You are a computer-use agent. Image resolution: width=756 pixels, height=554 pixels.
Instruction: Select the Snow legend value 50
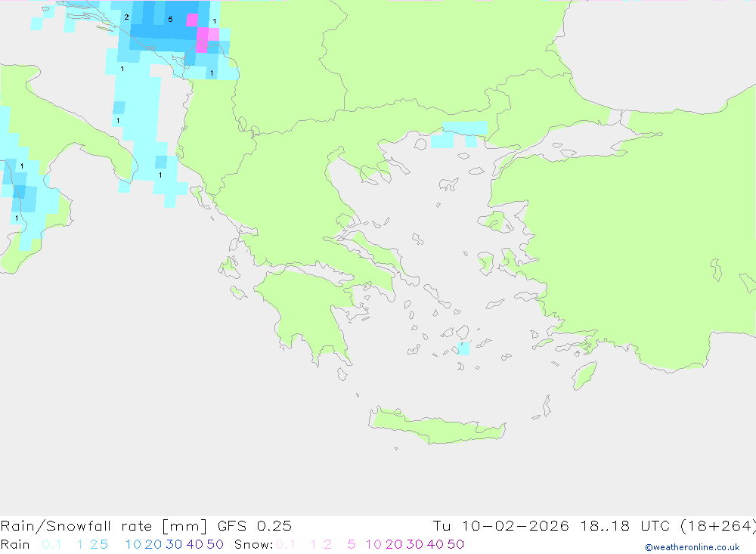click(x=456, y=544)
